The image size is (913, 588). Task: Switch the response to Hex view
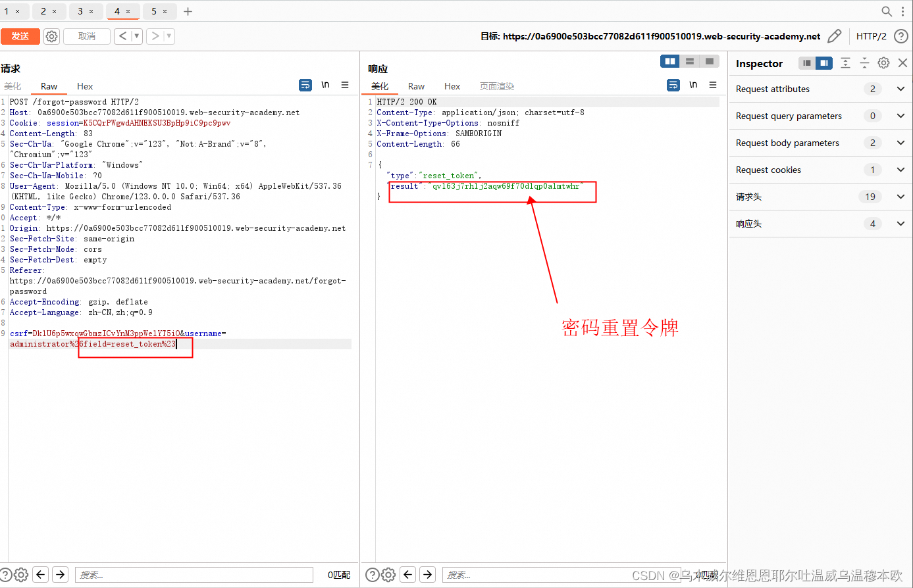pyautogui.click(x=452, y=86)
